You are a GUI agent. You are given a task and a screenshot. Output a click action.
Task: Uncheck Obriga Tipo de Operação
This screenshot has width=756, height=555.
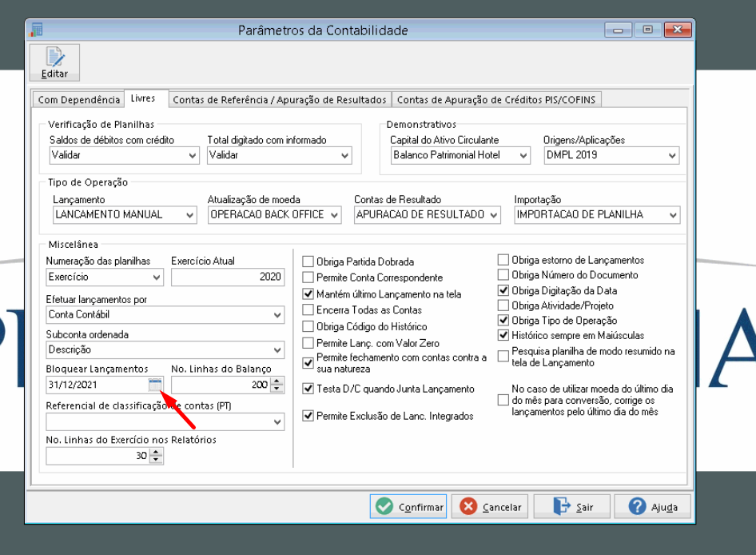503,321
